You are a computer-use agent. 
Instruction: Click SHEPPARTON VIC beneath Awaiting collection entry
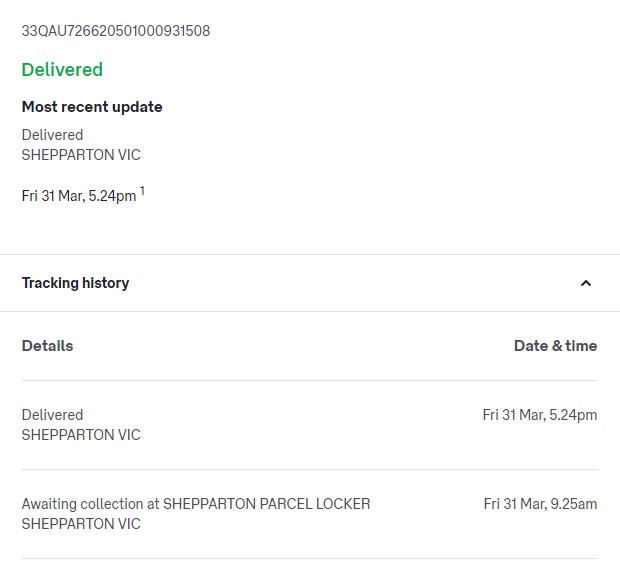(x=81, y=524)
